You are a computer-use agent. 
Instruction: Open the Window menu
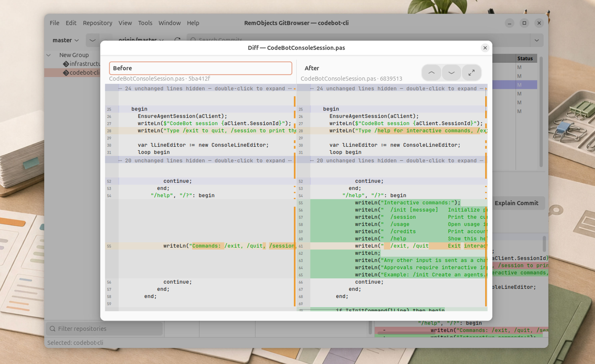pyautogui.click(x=169, y=23)
